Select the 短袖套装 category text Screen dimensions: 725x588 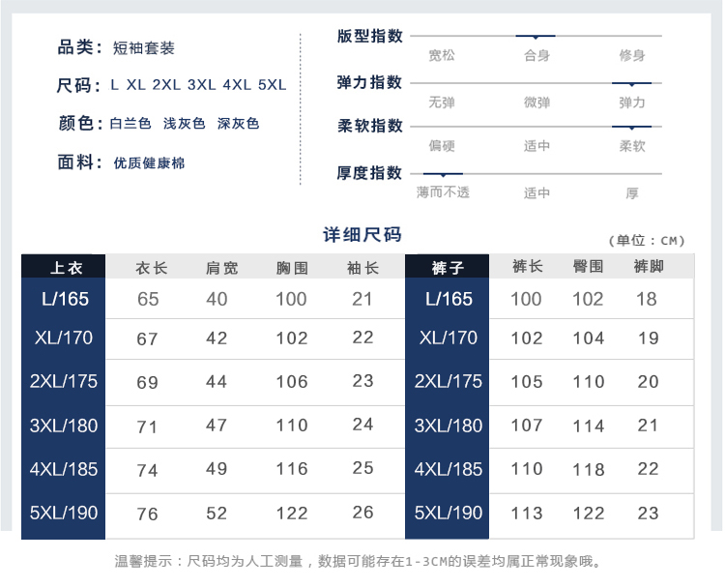[x=143, y=47]
